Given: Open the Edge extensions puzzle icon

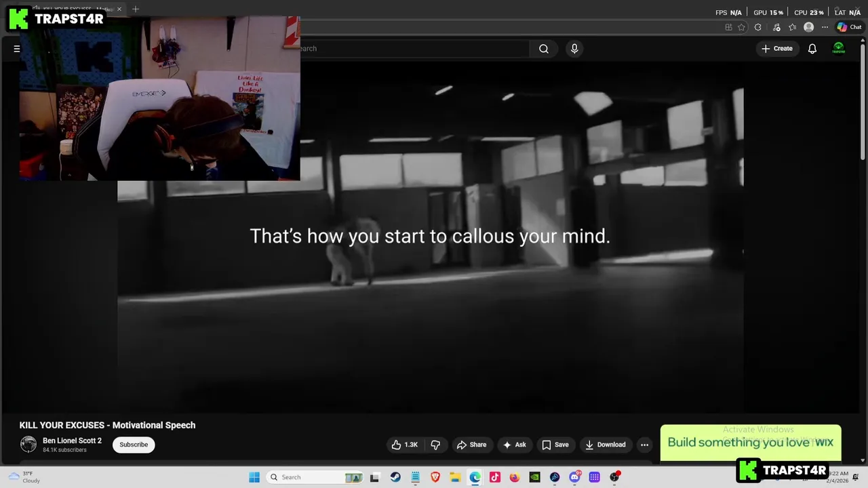Looking at the screenshot, I should [757, 27].
